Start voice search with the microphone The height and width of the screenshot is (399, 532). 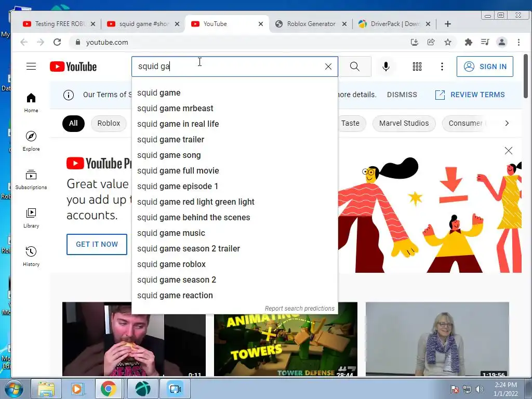[386, 66]
